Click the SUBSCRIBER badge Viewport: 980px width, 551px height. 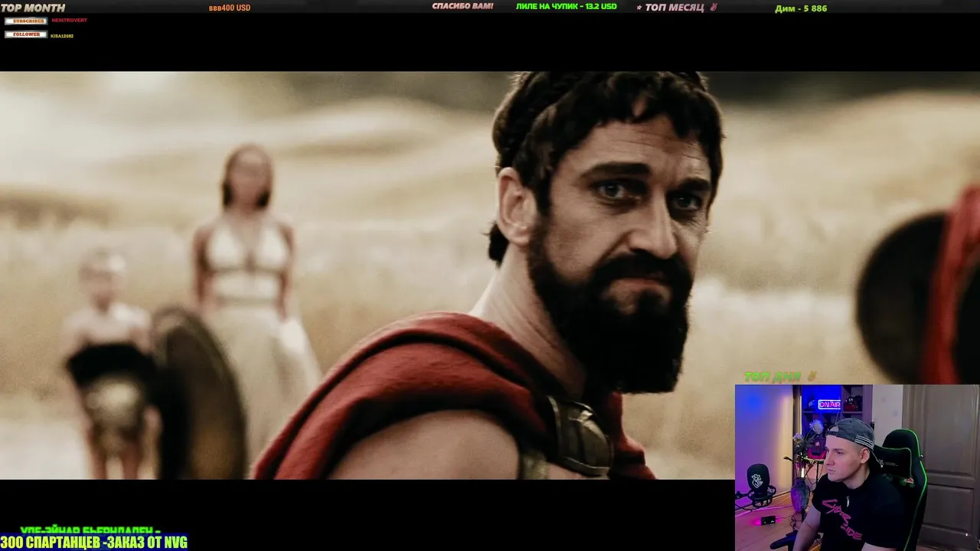[25, 21]
